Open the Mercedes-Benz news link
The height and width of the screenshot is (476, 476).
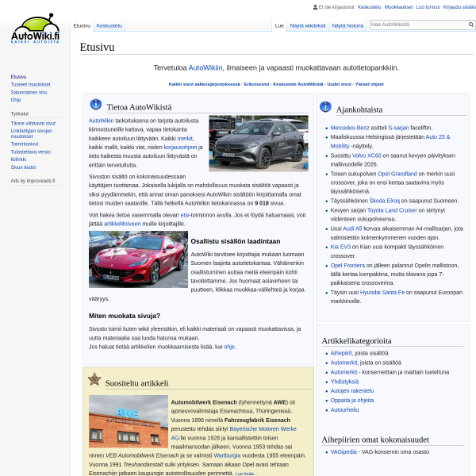point(350,128)
